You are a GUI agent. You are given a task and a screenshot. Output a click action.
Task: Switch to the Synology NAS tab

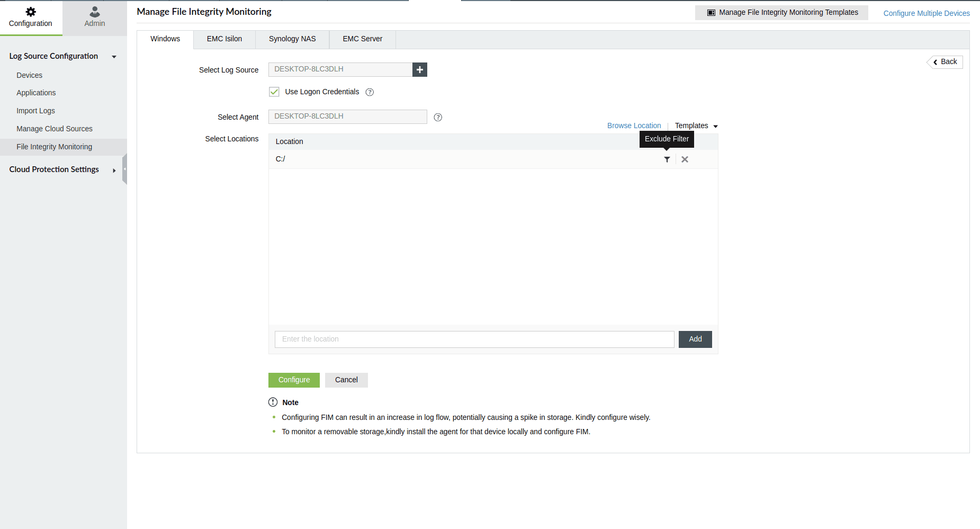coord(292,39)
